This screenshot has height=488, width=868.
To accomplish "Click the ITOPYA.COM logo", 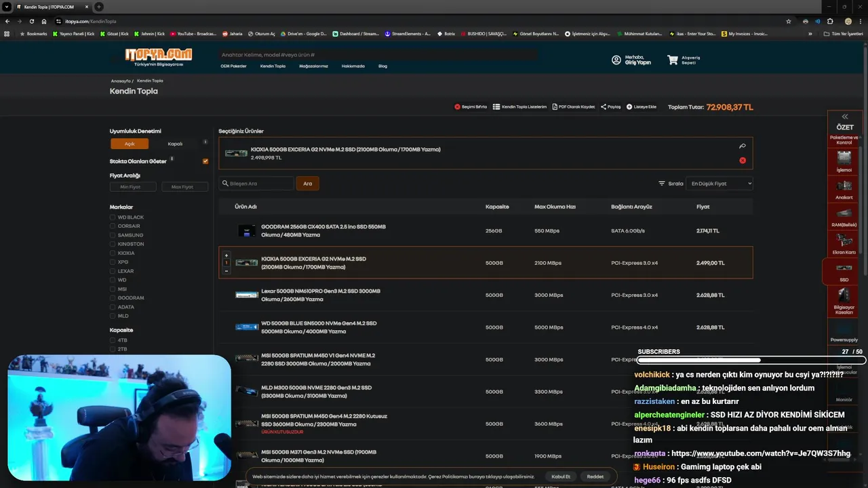I will coord(158,56).
